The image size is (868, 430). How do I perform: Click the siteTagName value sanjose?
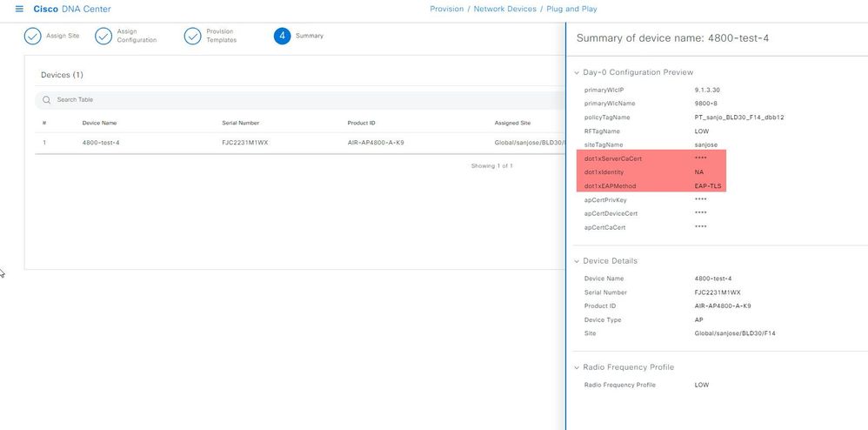(706, 144)
